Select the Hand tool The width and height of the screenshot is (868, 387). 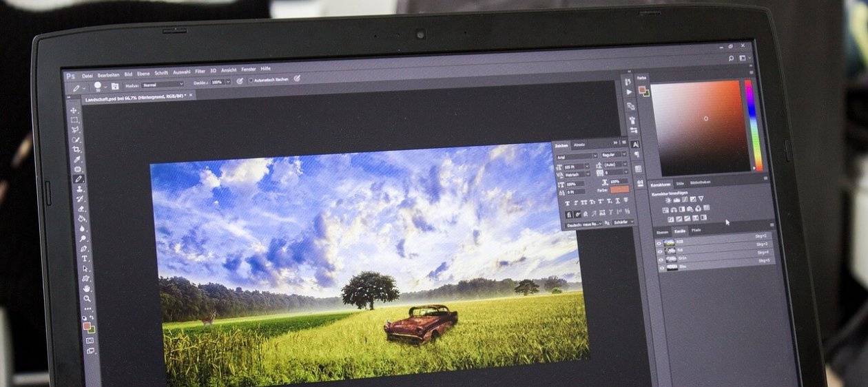point(87,289)
